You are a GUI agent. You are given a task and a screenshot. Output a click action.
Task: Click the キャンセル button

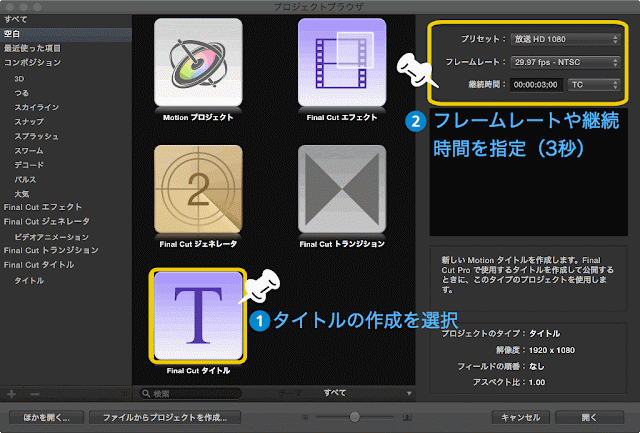pos(520,417)
